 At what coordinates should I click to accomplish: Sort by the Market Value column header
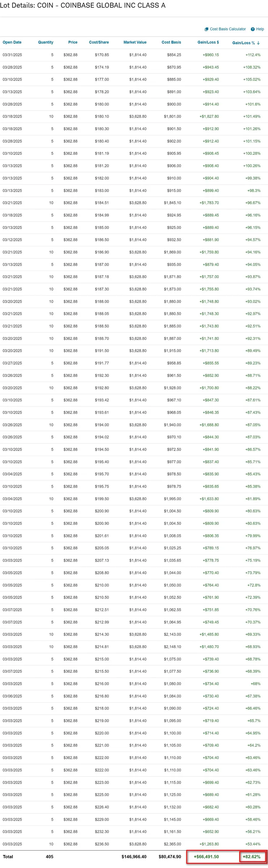[x=135, y=42]
